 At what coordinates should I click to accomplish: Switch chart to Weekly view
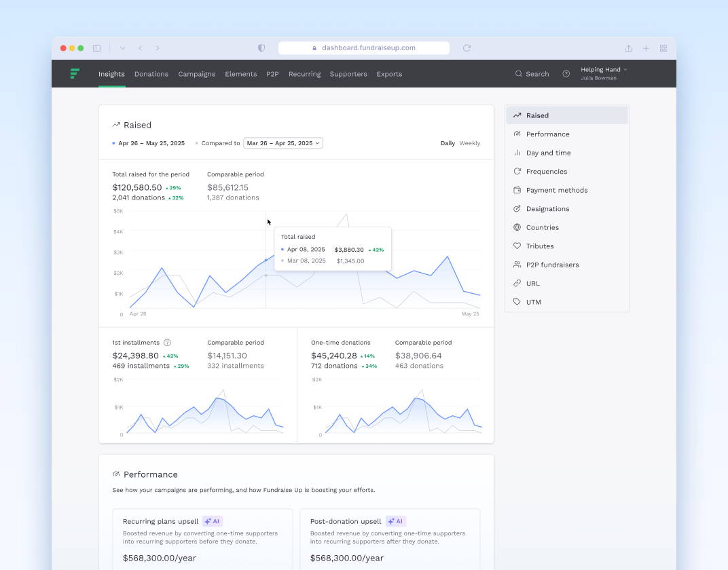pos(469,143)
